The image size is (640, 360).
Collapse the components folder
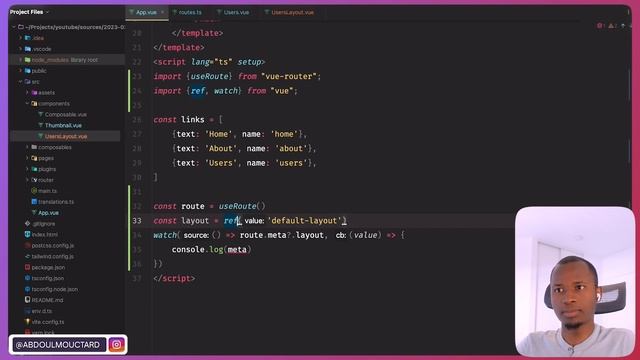(x=27, y=104)
